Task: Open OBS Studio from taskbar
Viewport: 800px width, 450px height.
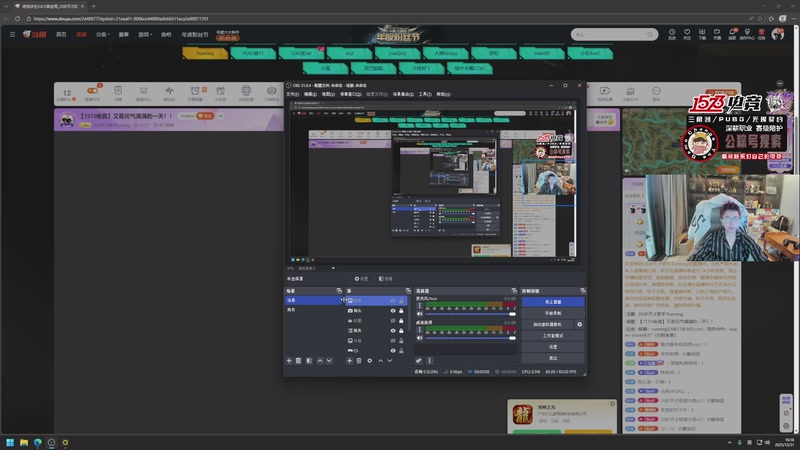Action: point(52,442)
